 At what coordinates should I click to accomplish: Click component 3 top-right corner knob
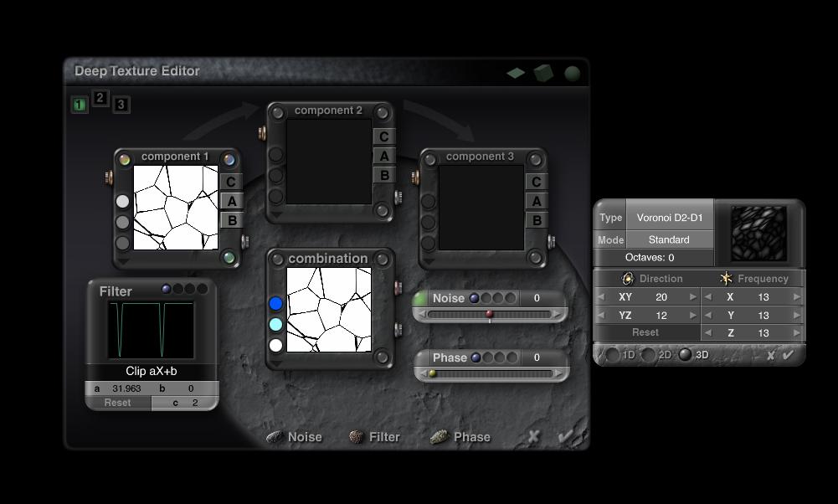(x=535, y=159)
